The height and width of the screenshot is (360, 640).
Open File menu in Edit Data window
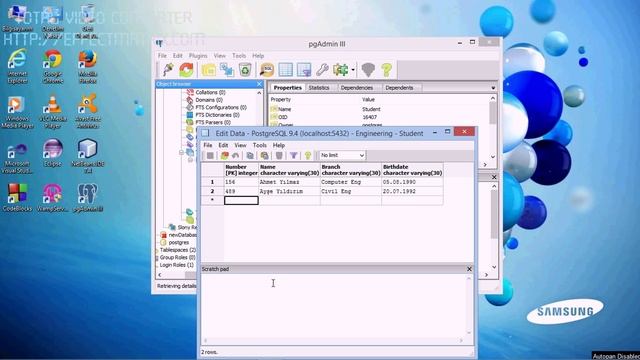tap(208, 145)
